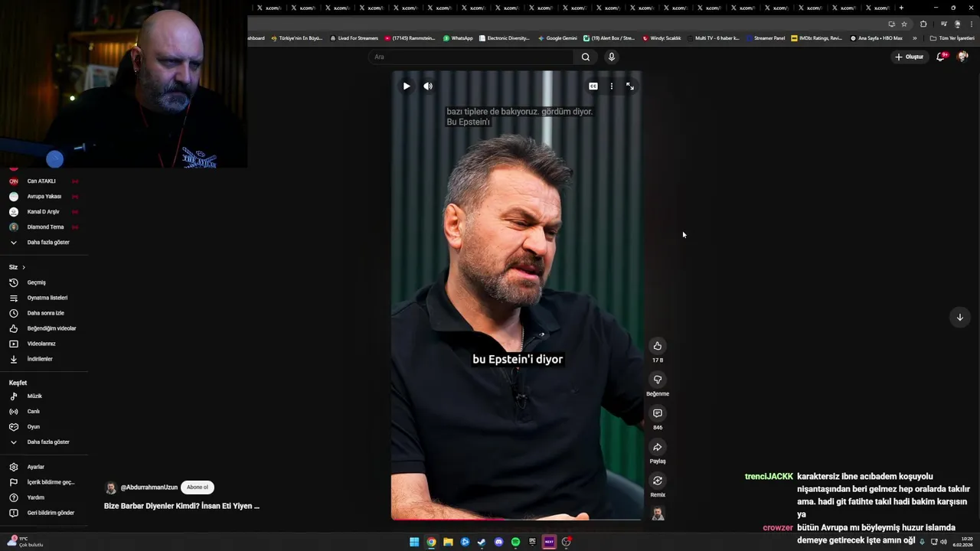
Task: Mute the Shorts video volume
Action: coord(428,86)
